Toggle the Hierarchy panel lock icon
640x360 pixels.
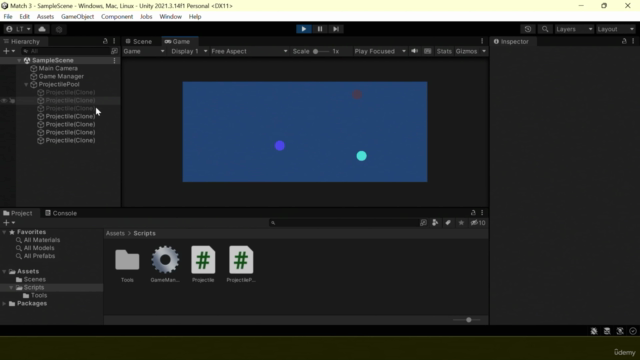click(x=105, y=41)
